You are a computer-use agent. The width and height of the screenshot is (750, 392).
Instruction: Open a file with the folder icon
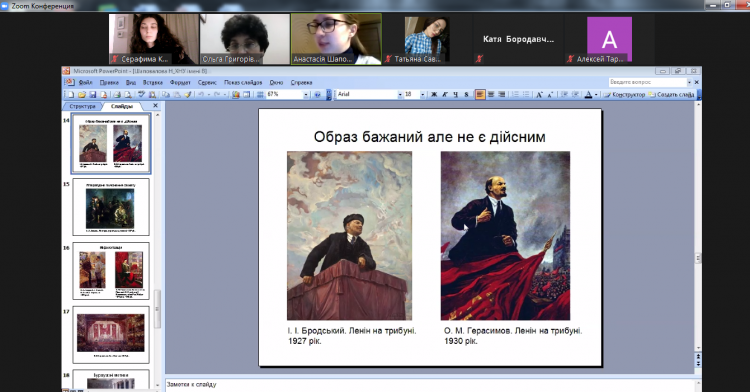pos(82,95)
